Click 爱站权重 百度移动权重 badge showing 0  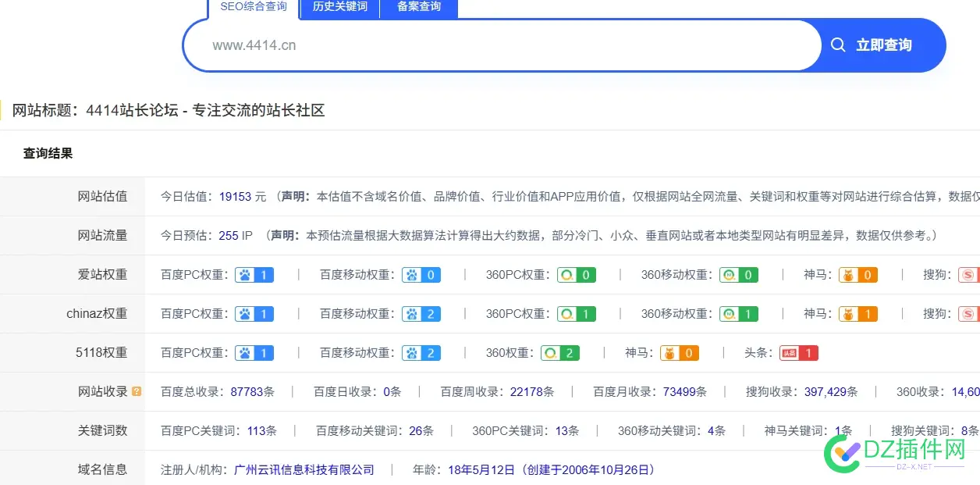click(421, 275)
